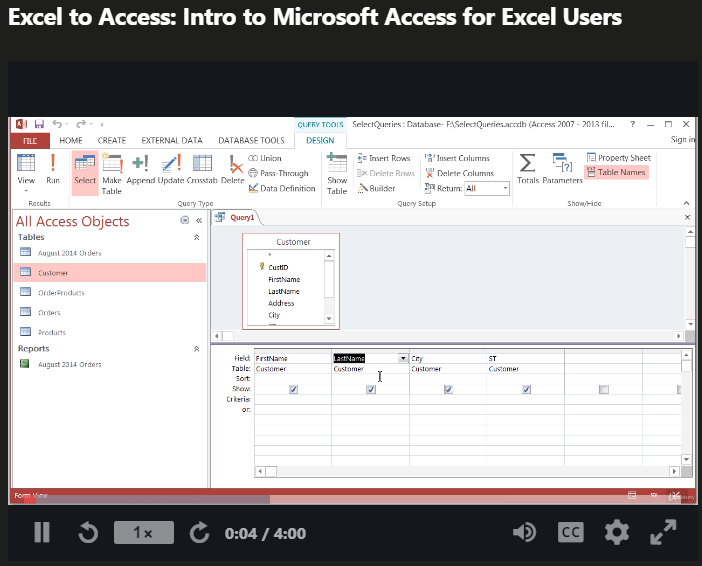Image resolution: width=702 pixels, height=566 pixels.
Task: Select the CustID field in Customer box
Action: point(278,267)
